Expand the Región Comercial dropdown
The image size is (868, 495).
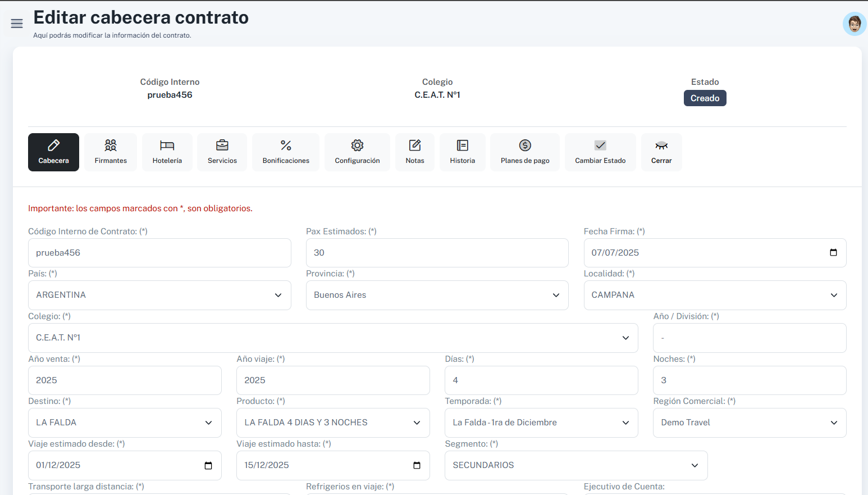click(750, 423)
